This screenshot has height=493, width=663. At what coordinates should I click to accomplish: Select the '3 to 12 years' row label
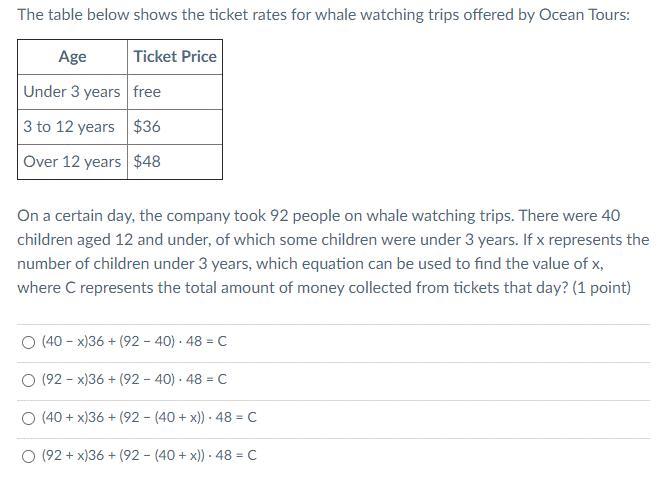[69, 127]
